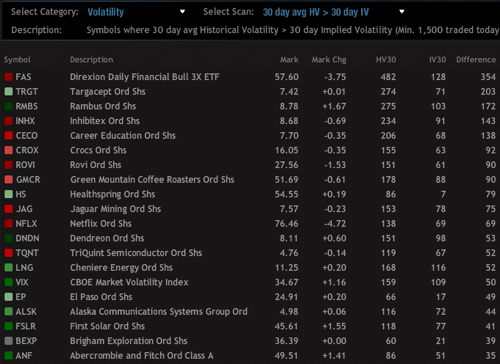This screenshot has width=500, height=364.
Task: Click the indicator square beside ROVI
Action: [9, 165]
